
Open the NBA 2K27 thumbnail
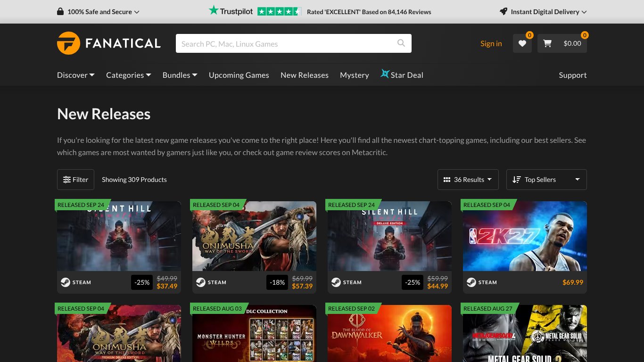pos(525,236)
